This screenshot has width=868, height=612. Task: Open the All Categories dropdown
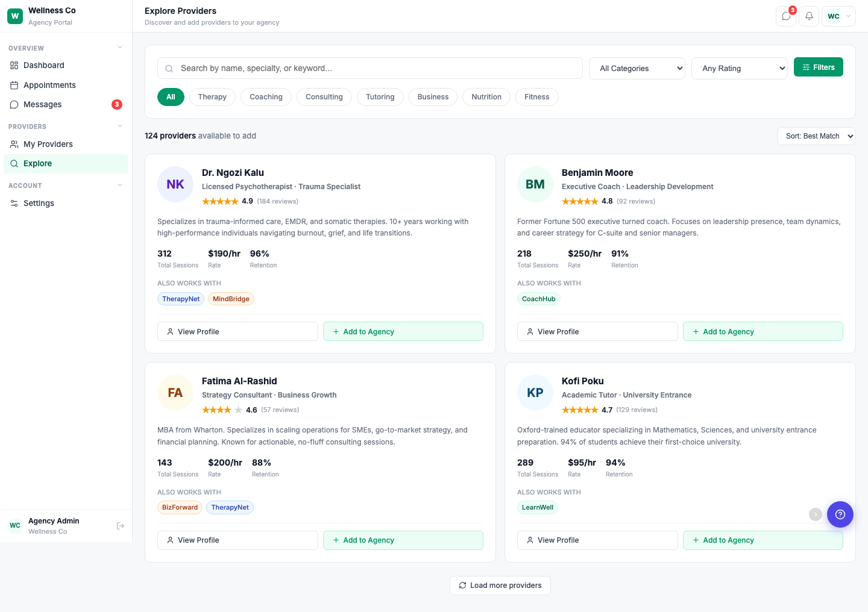point(637,68)
